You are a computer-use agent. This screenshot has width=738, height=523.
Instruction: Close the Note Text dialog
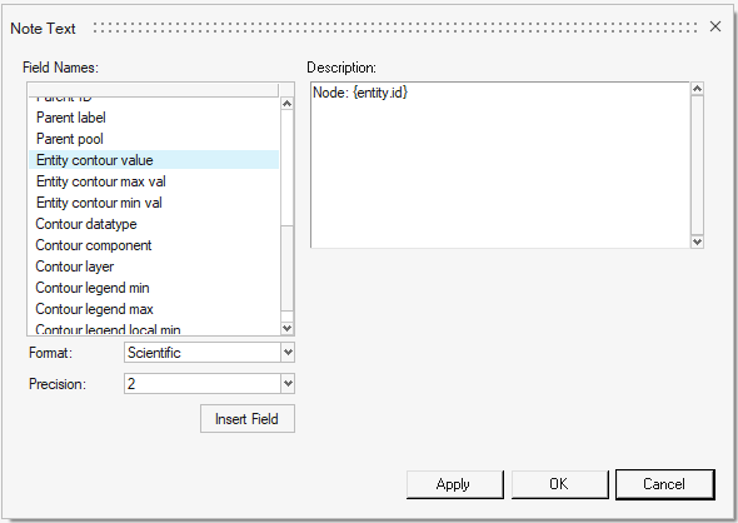715,27
